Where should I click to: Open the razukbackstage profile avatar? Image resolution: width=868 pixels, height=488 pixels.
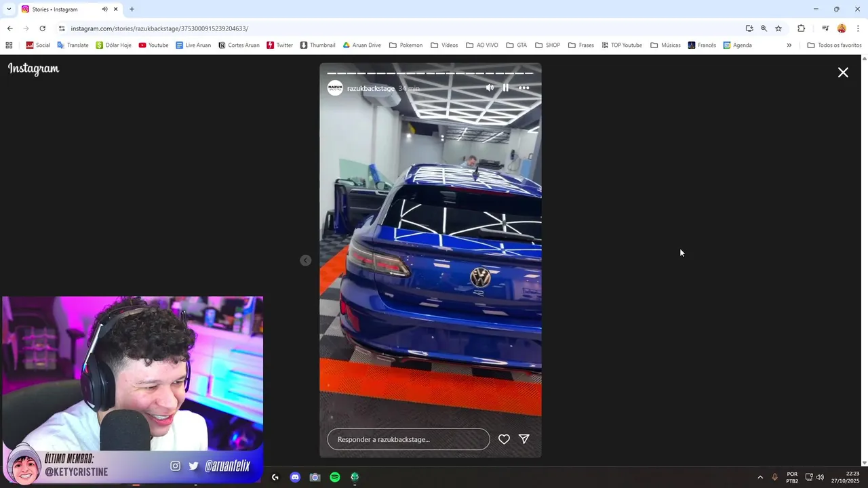pos(335,88)
